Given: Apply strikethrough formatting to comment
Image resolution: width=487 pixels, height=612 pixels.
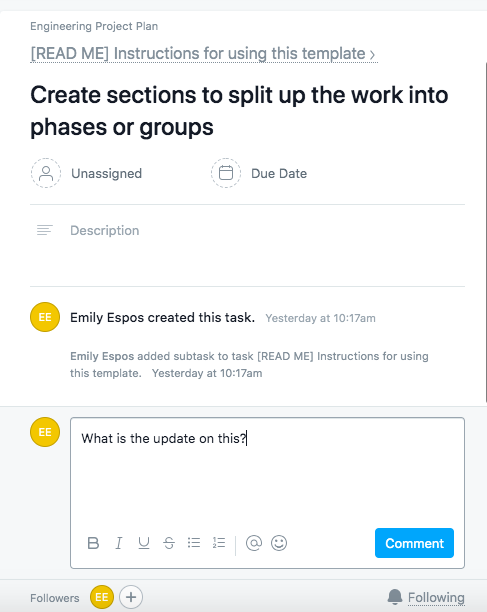Looking at the screenshot, I should tap(169, 543).
